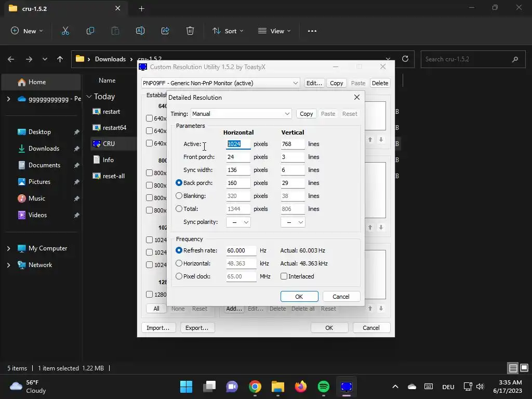Select the Back porch radio button
Screen dimensions: 532x399
(x=179, y=183)
